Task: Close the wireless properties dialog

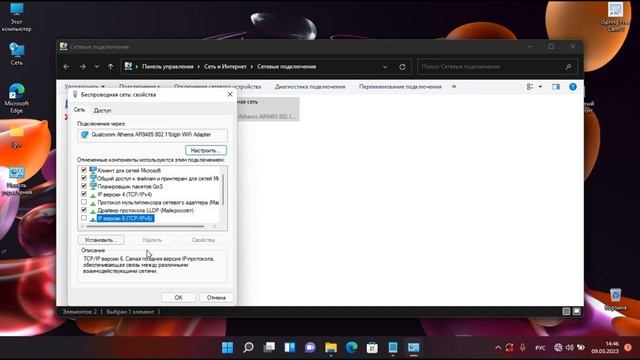Action: pyautogui.click(x=230, y=94)
